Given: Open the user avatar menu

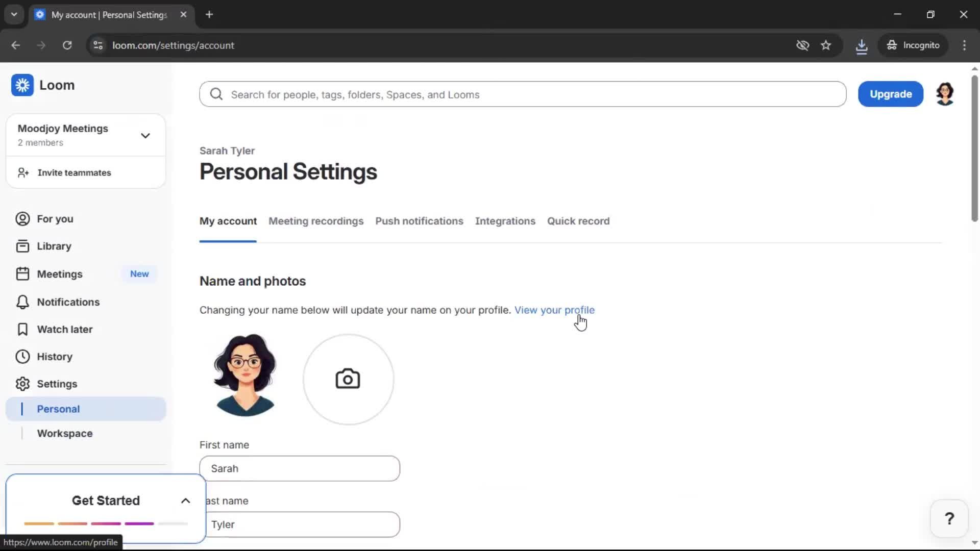Looking at the screenshot, I should pos(945,93).
